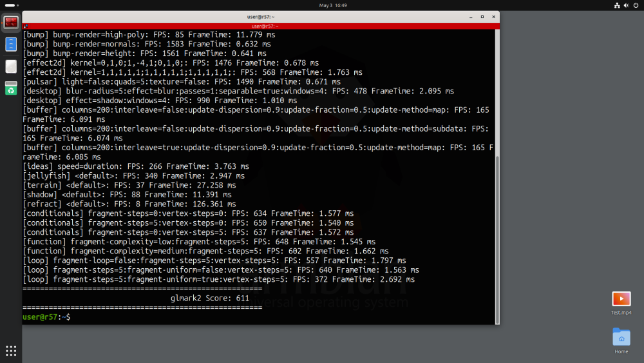
Task: Click the "[function] fragment-complexity=low" line
Action: point(199,242)
